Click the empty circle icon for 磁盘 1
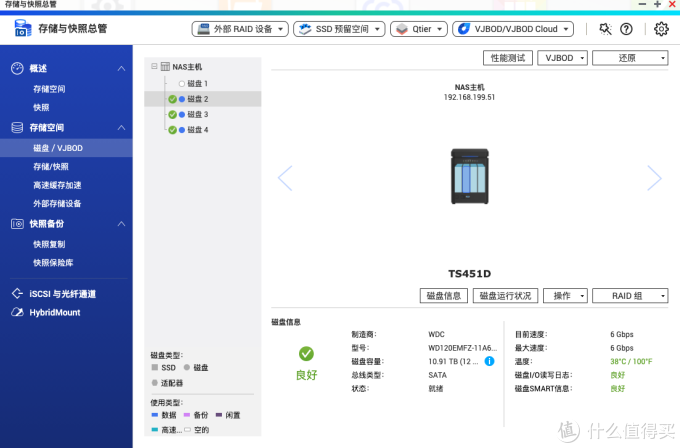This screenshot has width=680, height=448. coord(182,84)
